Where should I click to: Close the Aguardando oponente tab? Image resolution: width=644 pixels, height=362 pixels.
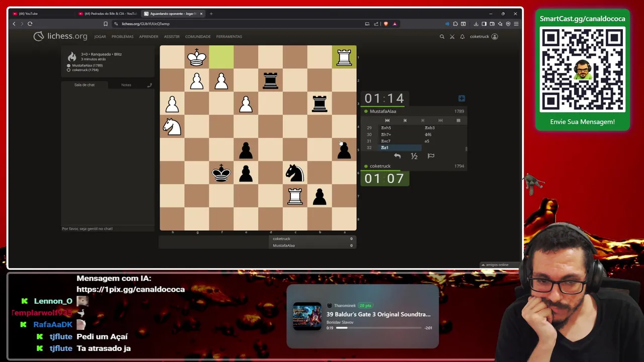pyautogui.click(x=201, y=14)
